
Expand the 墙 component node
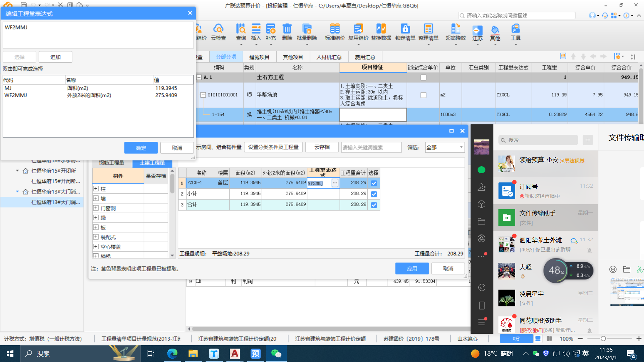[96, 198]
